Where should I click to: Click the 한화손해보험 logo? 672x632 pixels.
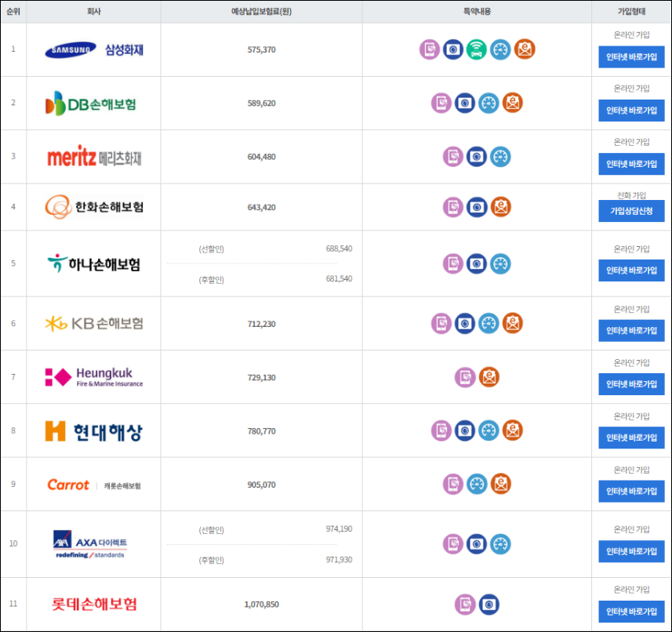coord(94,207)
